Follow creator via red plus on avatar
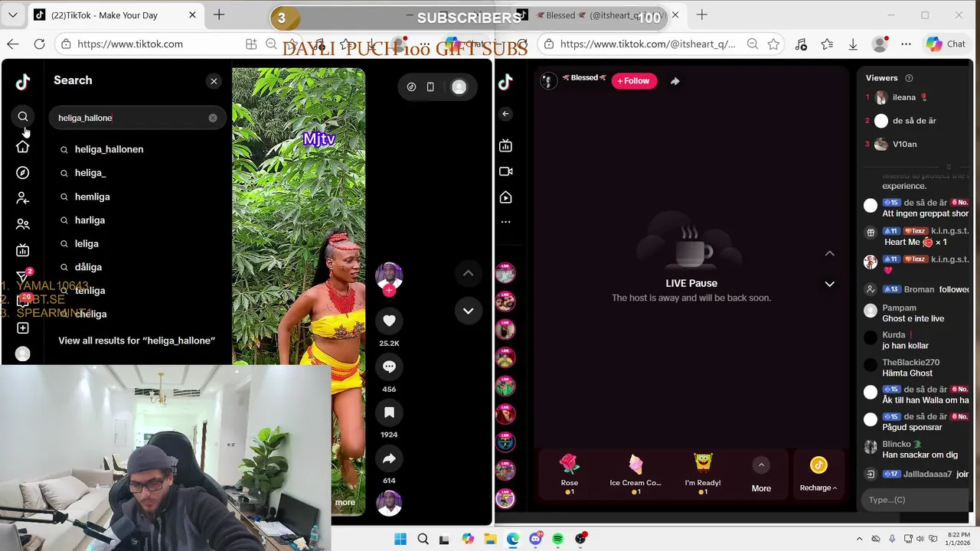The width and height of the screenshot is (980, 551). pos(389,291)
